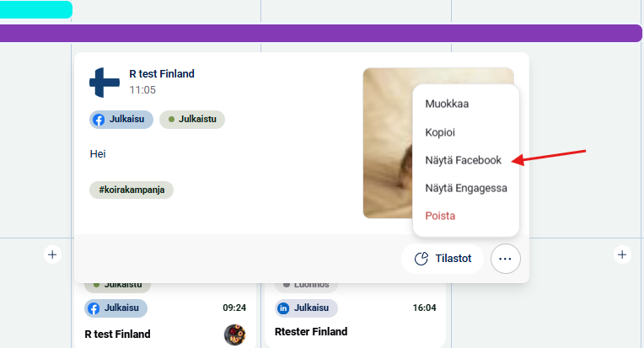
Task: Select Muokkaa from the context menu
Action: (447, 104)
